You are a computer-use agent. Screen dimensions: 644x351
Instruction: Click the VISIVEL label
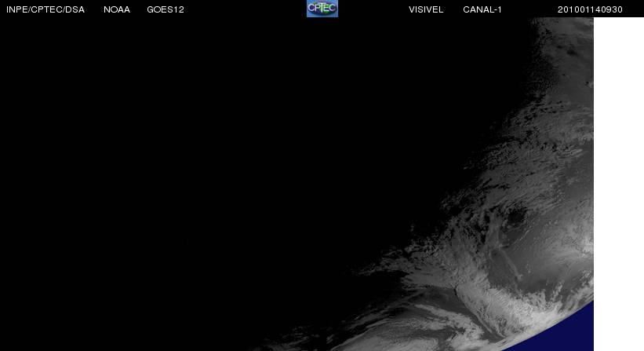pos(426,9)
